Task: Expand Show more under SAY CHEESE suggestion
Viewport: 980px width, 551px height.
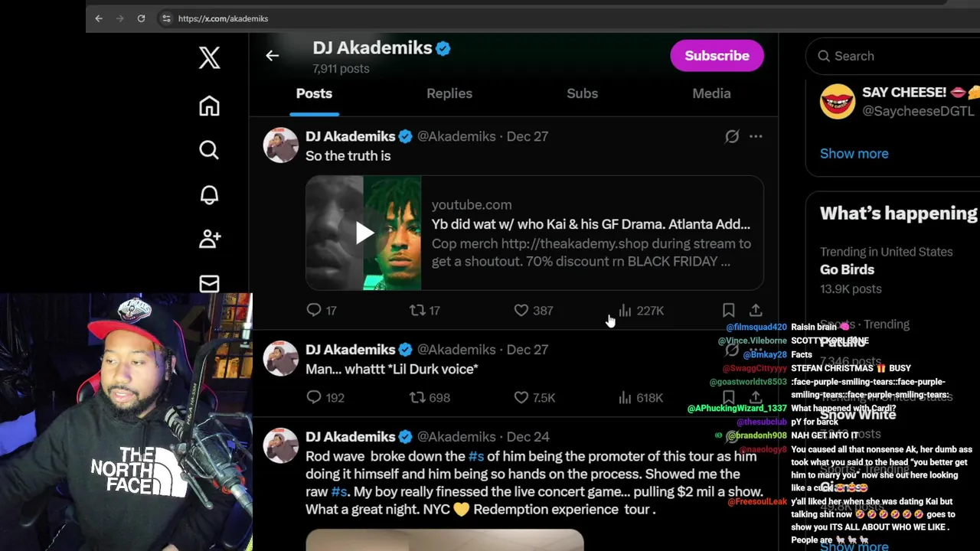Action: point(854,153)
